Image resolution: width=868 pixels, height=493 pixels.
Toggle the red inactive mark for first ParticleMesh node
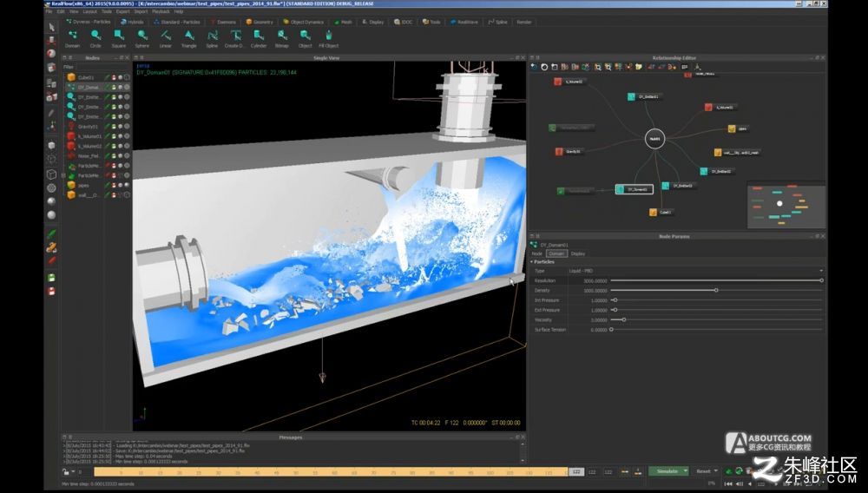108,166
